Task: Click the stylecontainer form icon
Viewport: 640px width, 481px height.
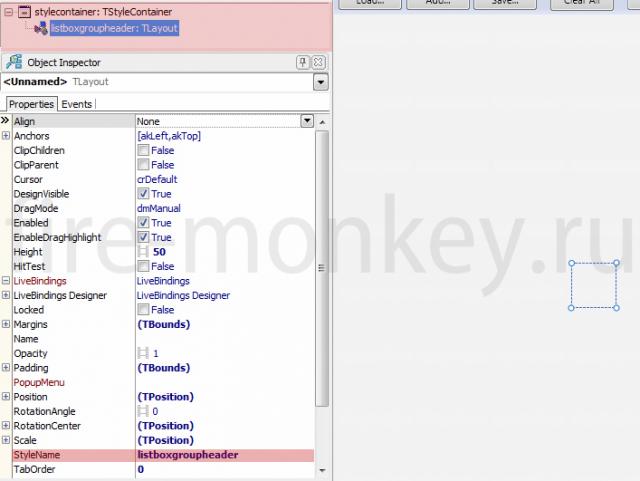Action: point(24,12)
